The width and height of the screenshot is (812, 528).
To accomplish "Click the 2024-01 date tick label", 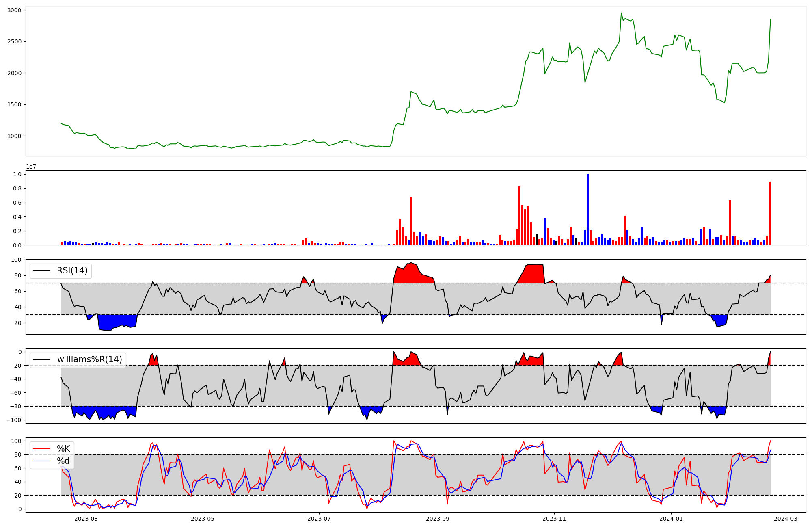I will coord(671,519).
